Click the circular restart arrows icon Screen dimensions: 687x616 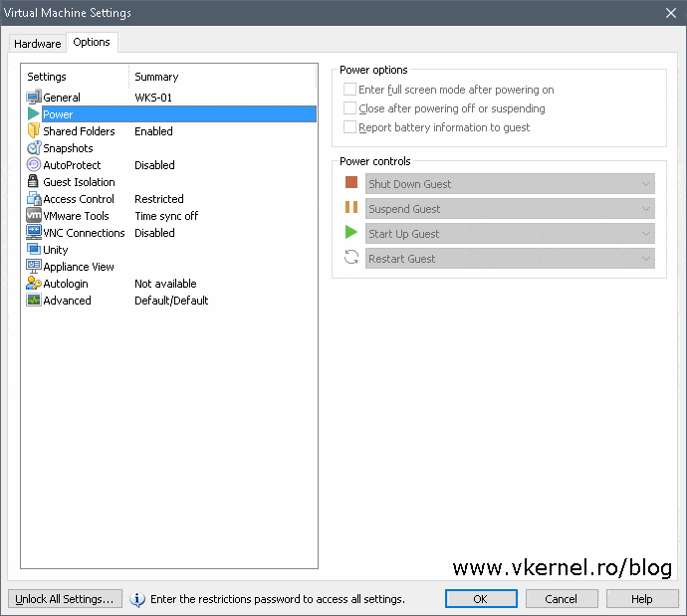(351, 257)
